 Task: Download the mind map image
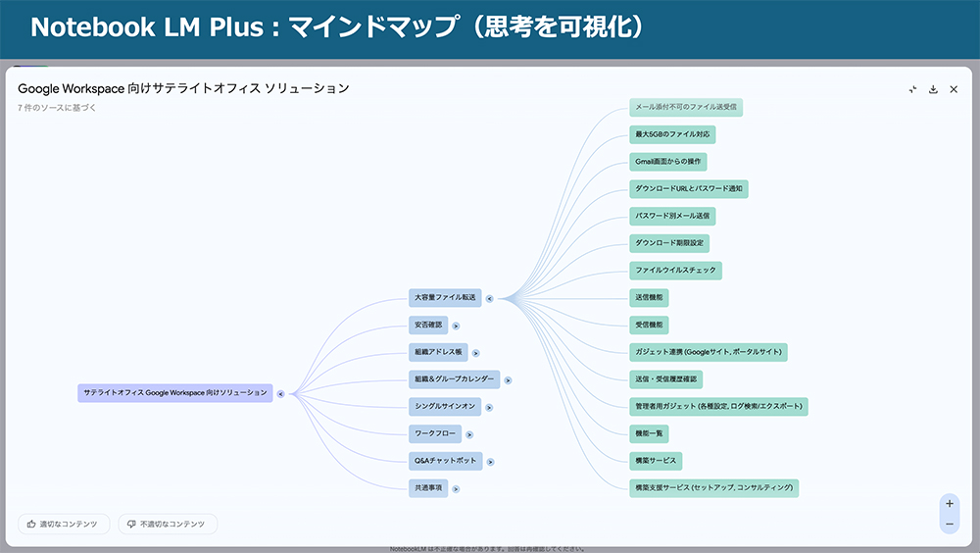933,89
